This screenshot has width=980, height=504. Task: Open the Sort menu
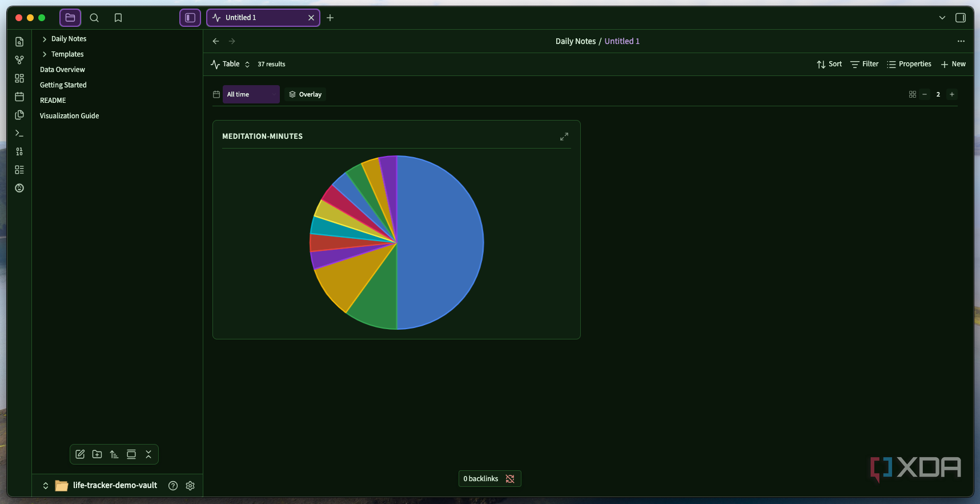point(829,64)
